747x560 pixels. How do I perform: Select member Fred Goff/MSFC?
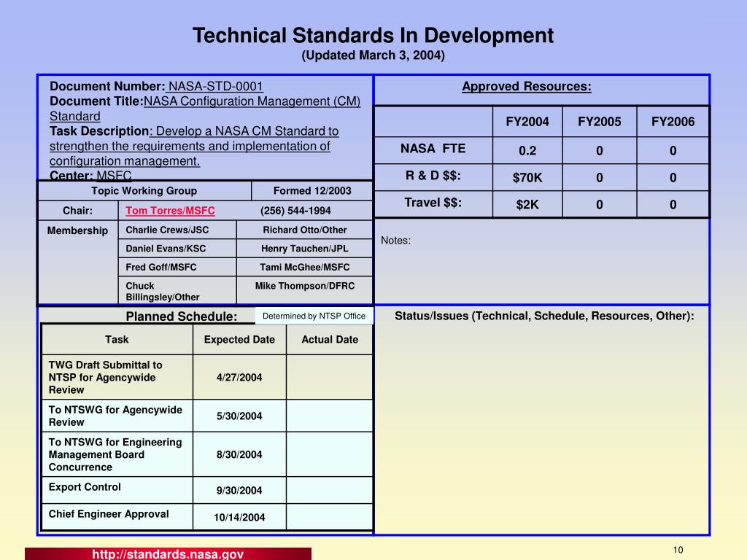click(161, 267)
